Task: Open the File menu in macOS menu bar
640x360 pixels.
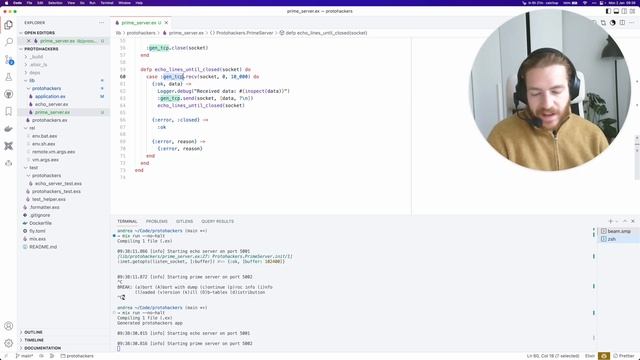Action: pyautogui.click(x=29, y=2)
